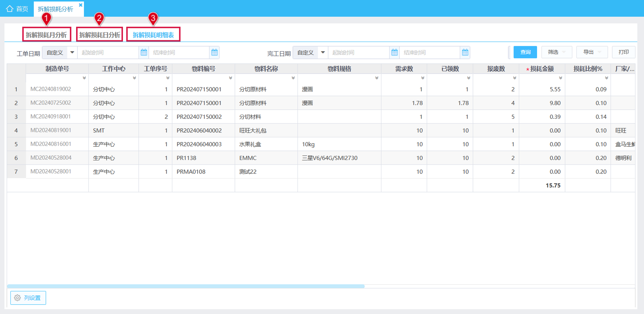
Task: Sort by 损耗金额 column header
Action: click(542, 69)
